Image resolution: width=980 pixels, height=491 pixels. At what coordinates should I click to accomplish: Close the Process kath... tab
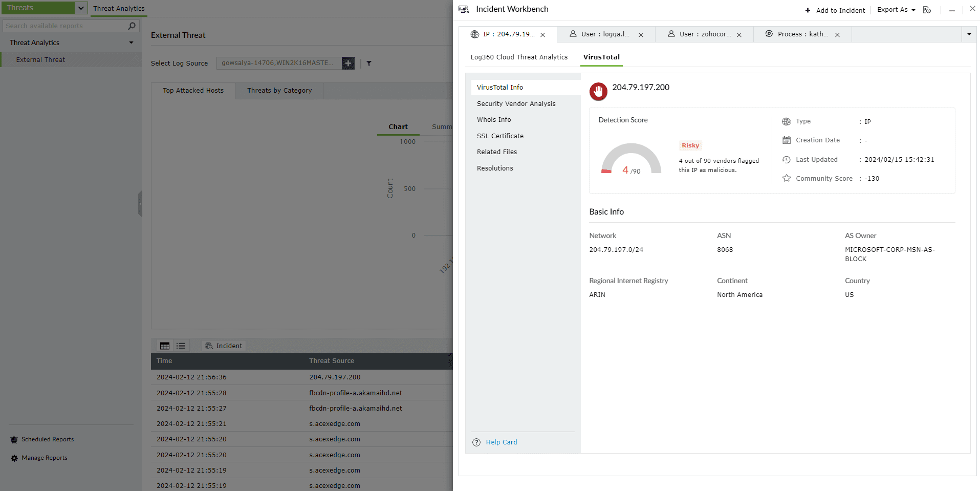click(x=837, y=35)
